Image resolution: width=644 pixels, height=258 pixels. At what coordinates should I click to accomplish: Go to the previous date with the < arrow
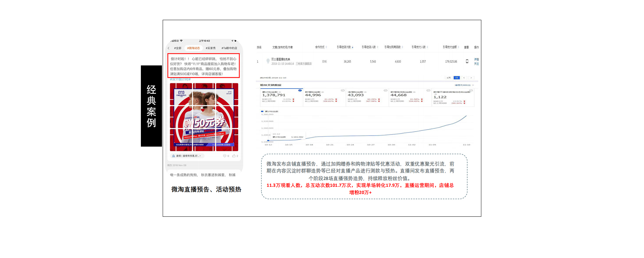[464, 78]
